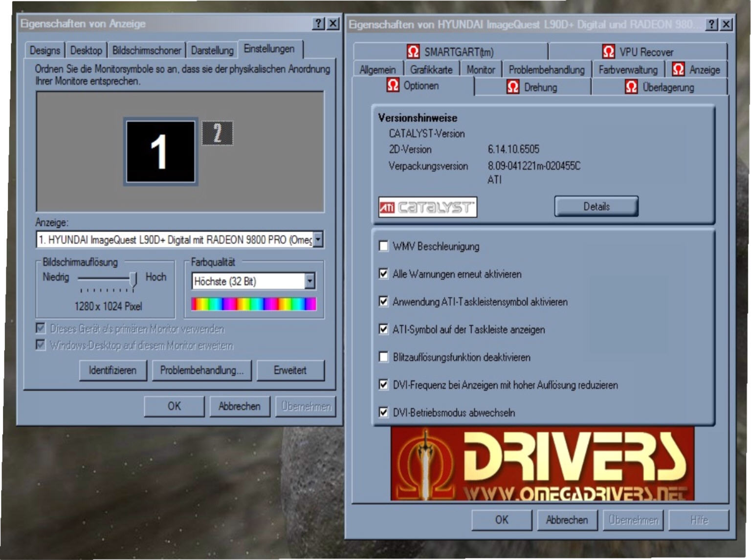Screen dimensions: 751x560
Task: Click the help question mark in Anzeige dialog
Action: coord(318,23)
